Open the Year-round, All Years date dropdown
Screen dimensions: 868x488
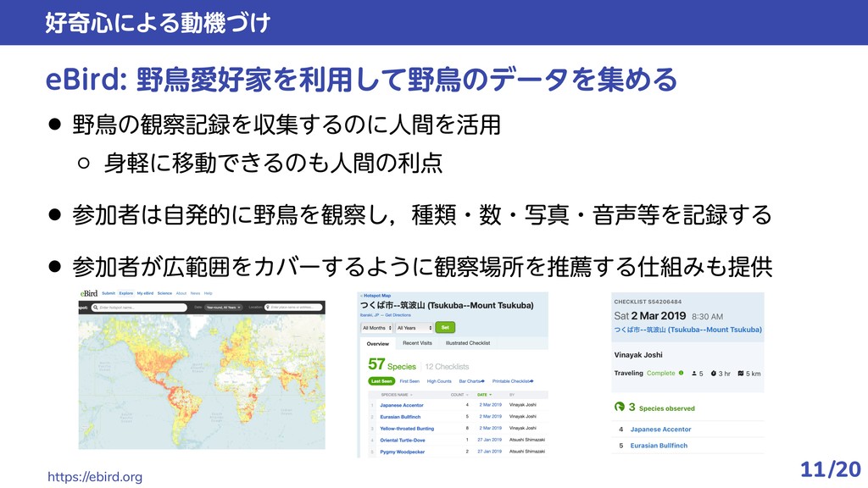[223, 307]
